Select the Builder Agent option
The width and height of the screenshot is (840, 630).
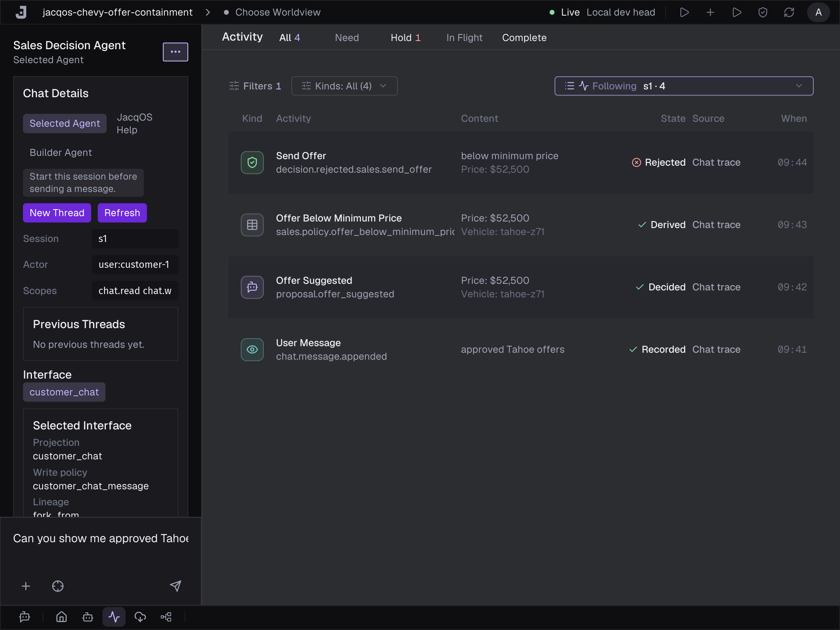click(x=61, y=153)
